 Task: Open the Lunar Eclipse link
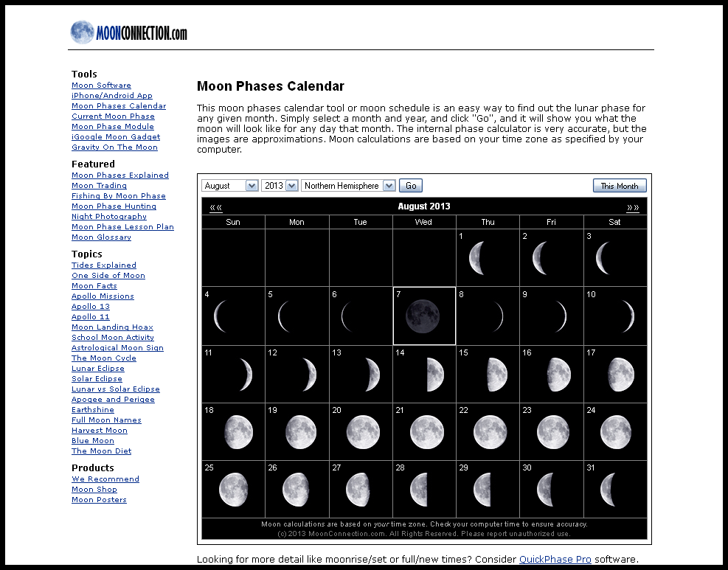(98, 369)
